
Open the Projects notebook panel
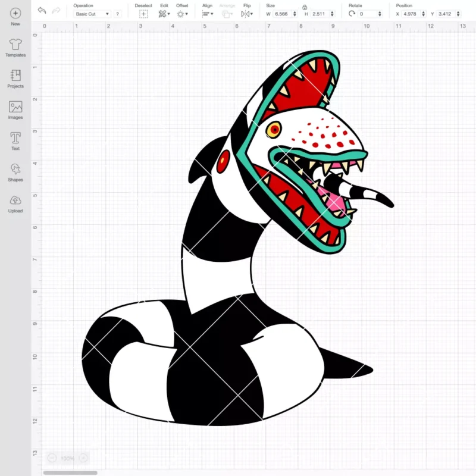[15, 76]
